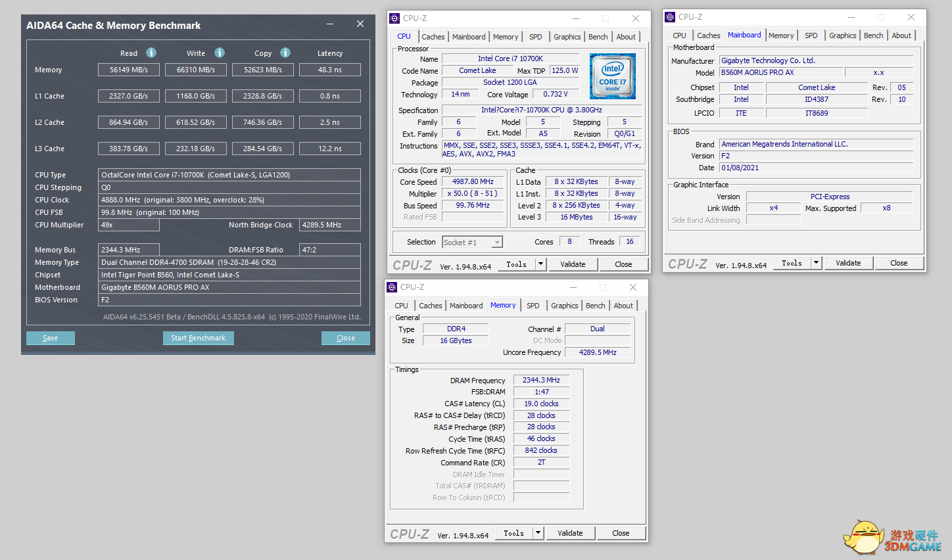Viewport: 952px width, 560px height.
Task: Click Validate button in CPU window
Action: point(573,264)
